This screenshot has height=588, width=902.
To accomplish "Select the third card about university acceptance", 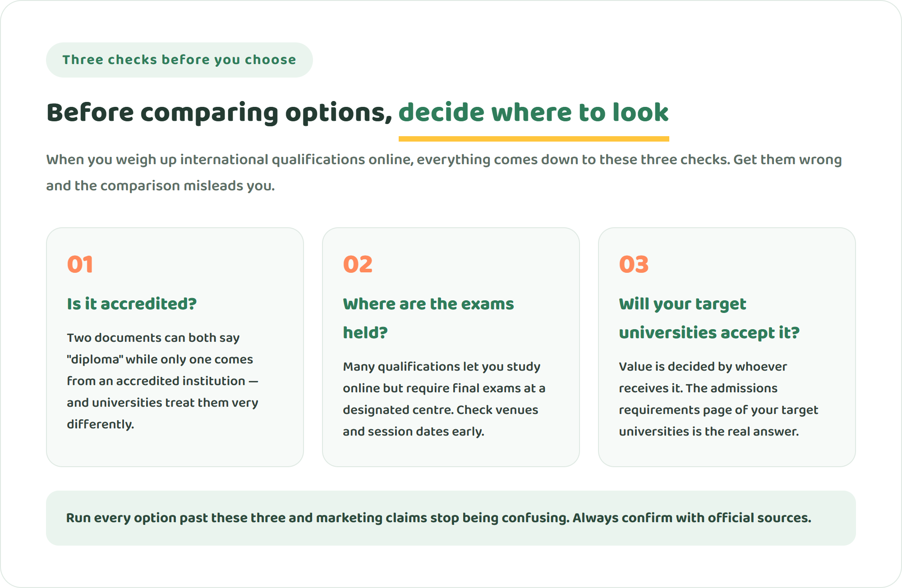I will (727, 347).
